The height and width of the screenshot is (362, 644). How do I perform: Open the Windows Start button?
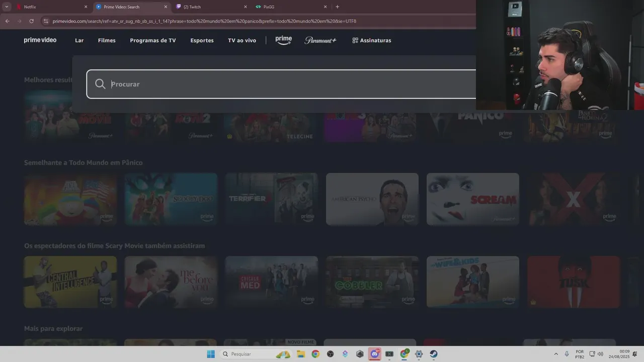pos(211,354)
